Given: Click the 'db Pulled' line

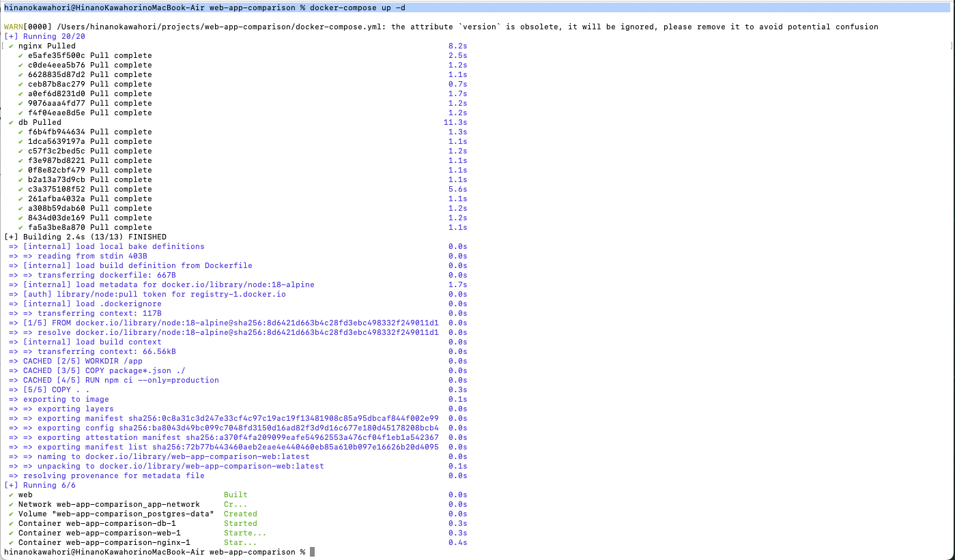Looking at the screenshot, I should [40, 122].
